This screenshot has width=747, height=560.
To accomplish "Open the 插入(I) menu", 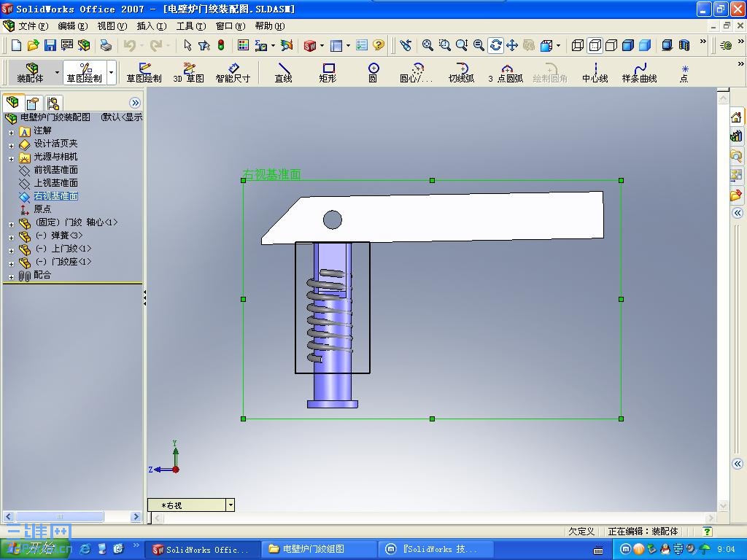I will coord(152,26).
